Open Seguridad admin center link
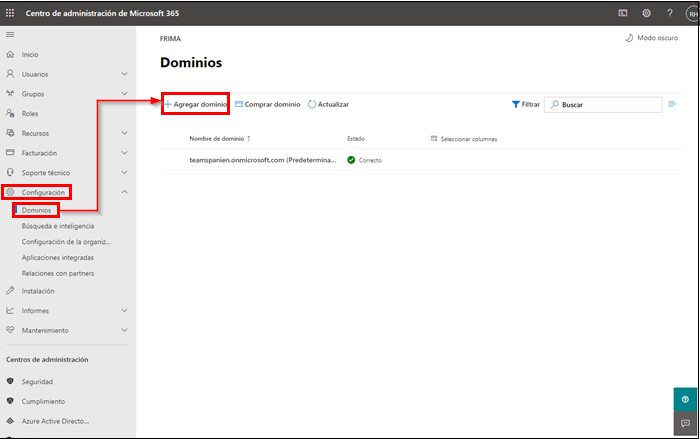Image resolution: width=700 pixels, height=439 pixels. click(37, 382)
